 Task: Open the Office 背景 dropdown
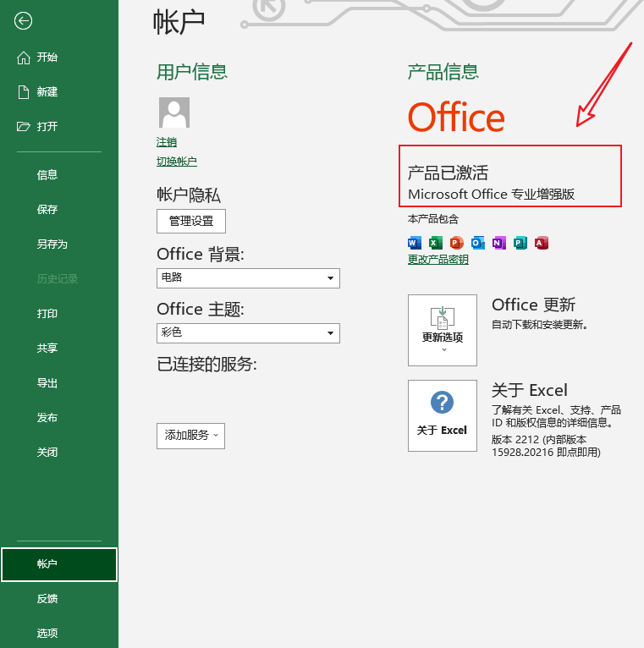[x=248, y=278]
